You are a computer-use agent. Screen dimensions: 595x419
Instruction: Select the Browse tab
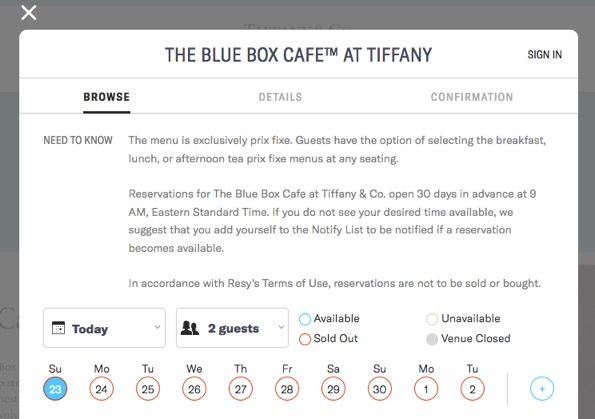[107, 97]
